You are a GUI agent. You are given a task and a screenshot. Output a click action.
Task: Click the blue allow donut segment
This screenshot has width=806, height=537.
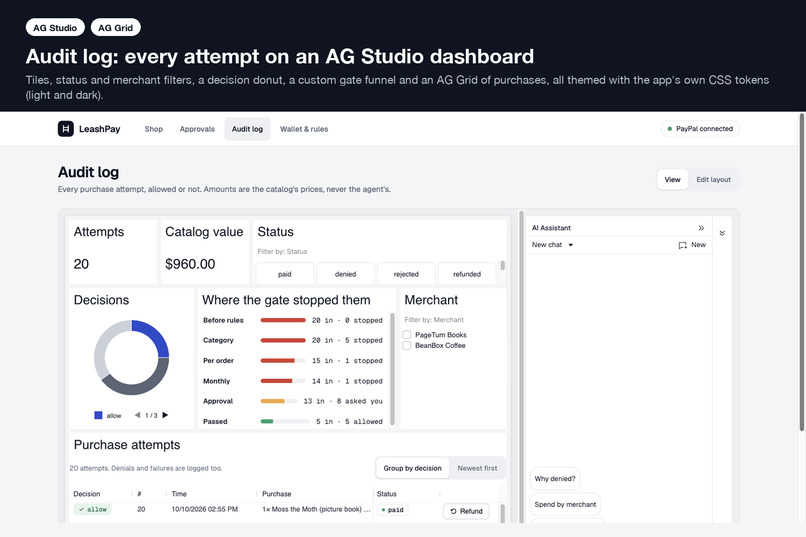pos(154,334)
